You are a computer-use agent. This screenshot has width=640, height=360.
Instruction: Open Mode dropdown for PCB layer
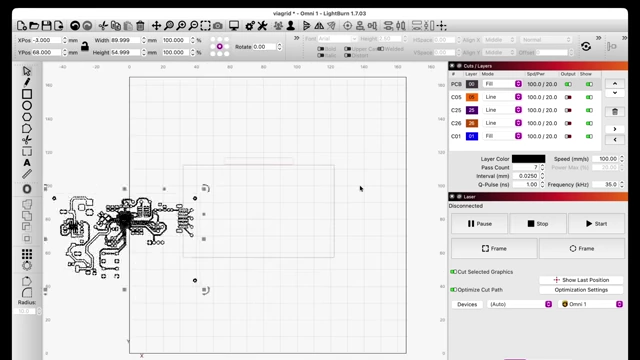[x=502, y=84]
